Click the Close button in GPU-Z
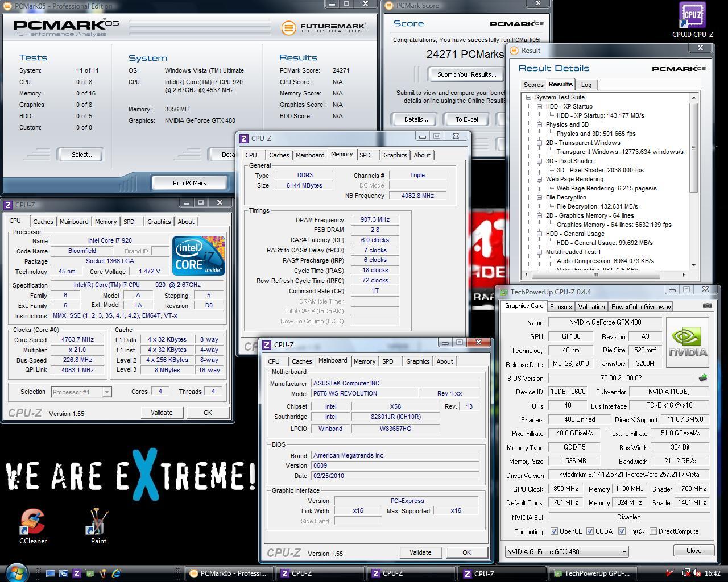This screenshot has height=582, width=728. [x=694, y=550]
